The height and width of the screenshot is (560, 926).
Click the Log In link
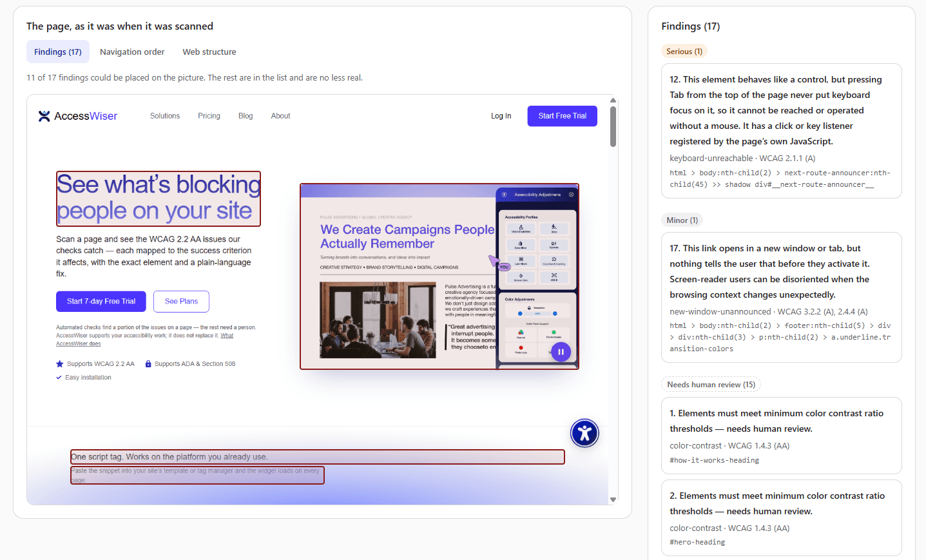[x=501, y=116]
